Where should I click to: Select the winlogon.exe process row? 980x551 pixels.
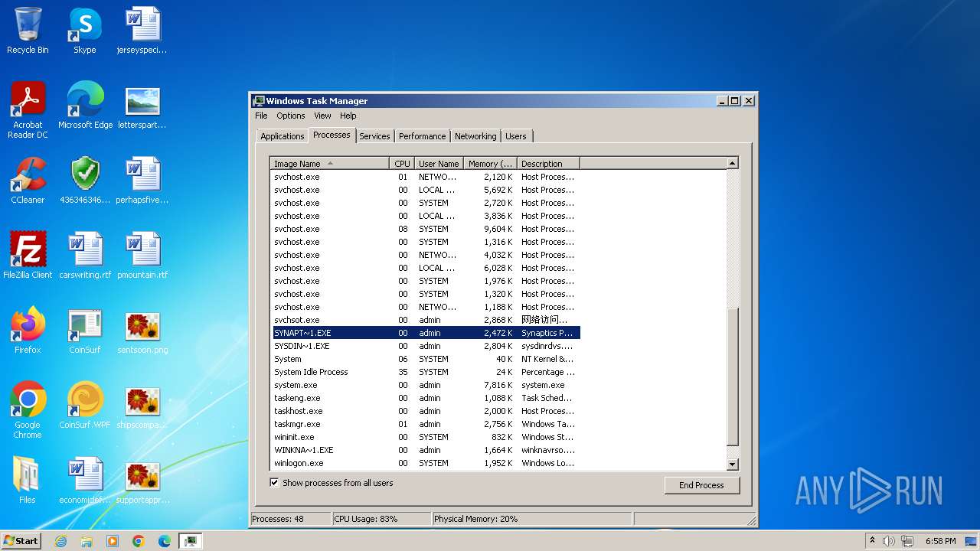[425, 463]
